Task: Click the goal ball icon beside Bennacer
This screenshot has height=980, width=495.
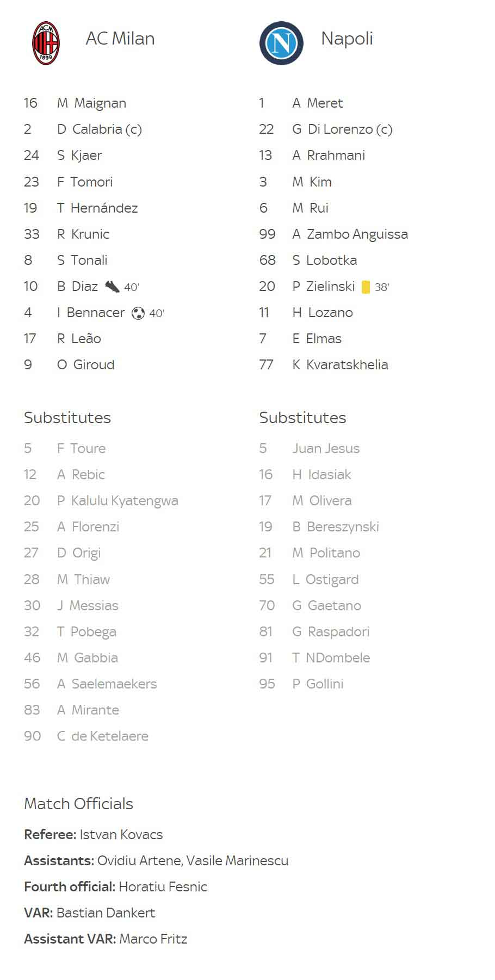Action: (x=138, y=313)
